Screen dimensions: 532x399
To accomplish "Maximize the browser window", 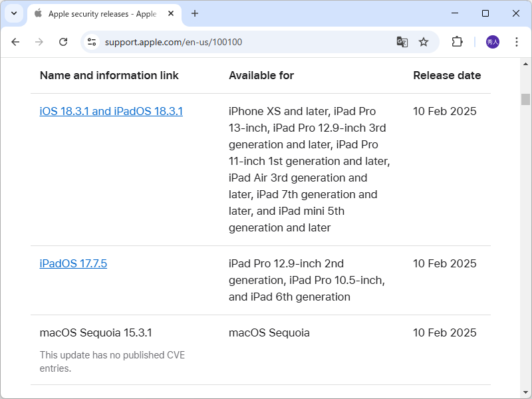I will coord(486,13).
